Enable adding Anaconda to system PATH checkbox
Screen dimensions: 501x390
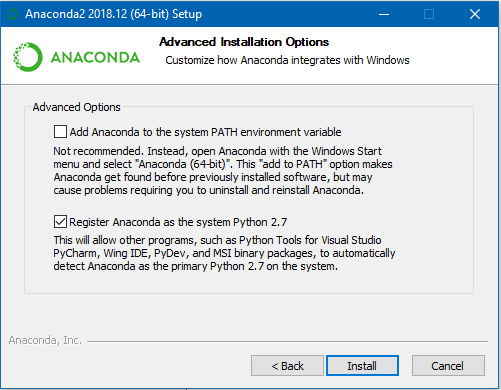[60, 132]
